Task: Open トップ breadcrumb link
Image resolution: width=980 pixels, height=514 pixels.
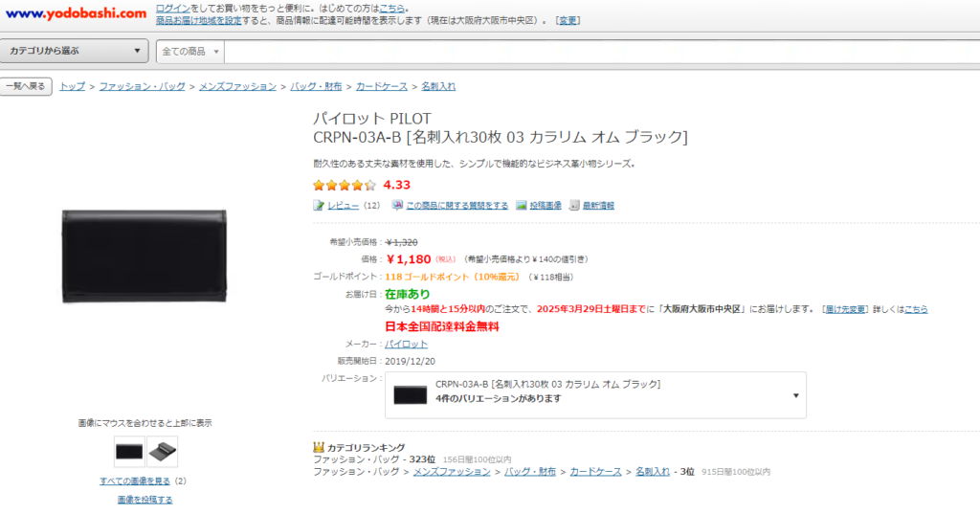Action: (73, 86)
